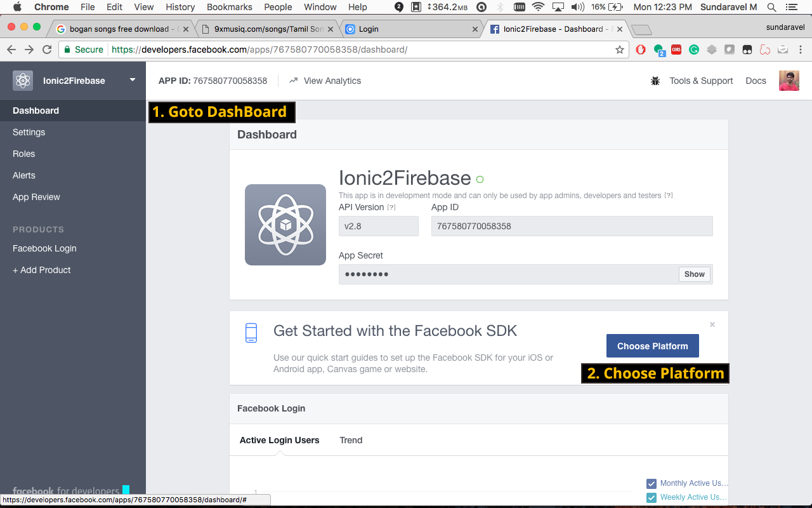Open the Bookmarks menu in the menu bar
Image resolution: width=812 pixels, height=508 pixels.
pos(229,7)
